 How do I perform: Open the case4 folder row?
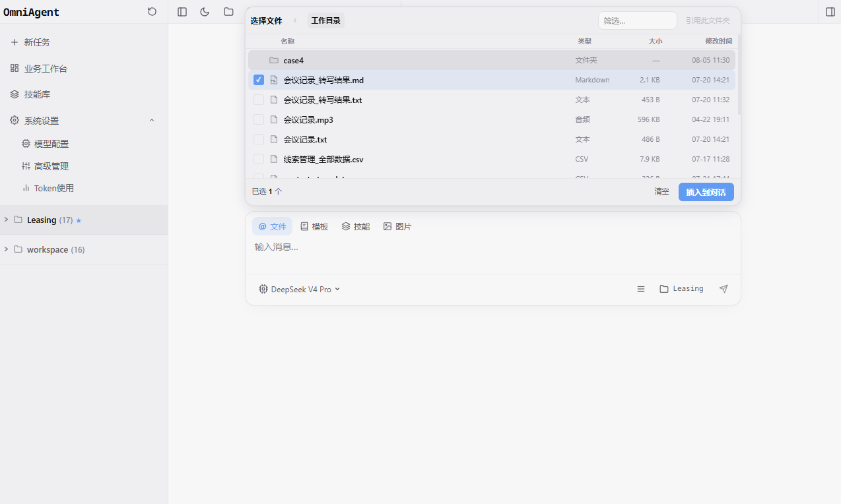point(491,60)
